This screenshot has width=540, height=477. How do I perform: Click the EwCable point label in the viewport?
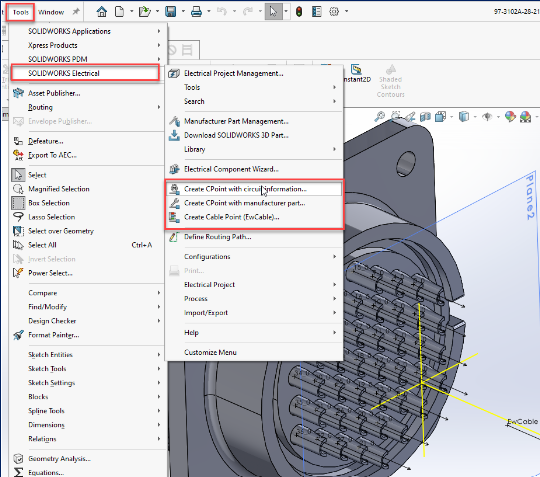coord(522,422)
